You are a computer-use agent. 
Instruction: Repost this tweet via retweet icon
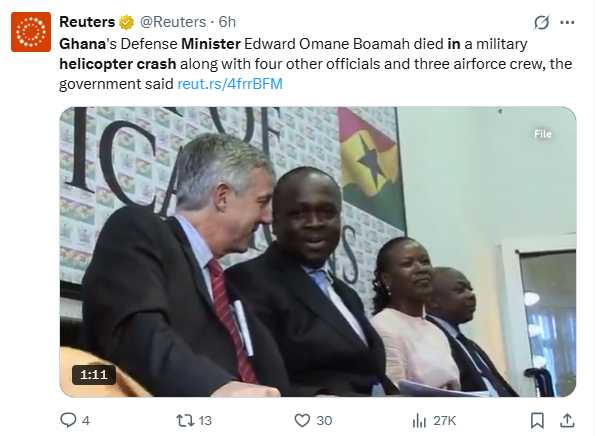[185, 420]
